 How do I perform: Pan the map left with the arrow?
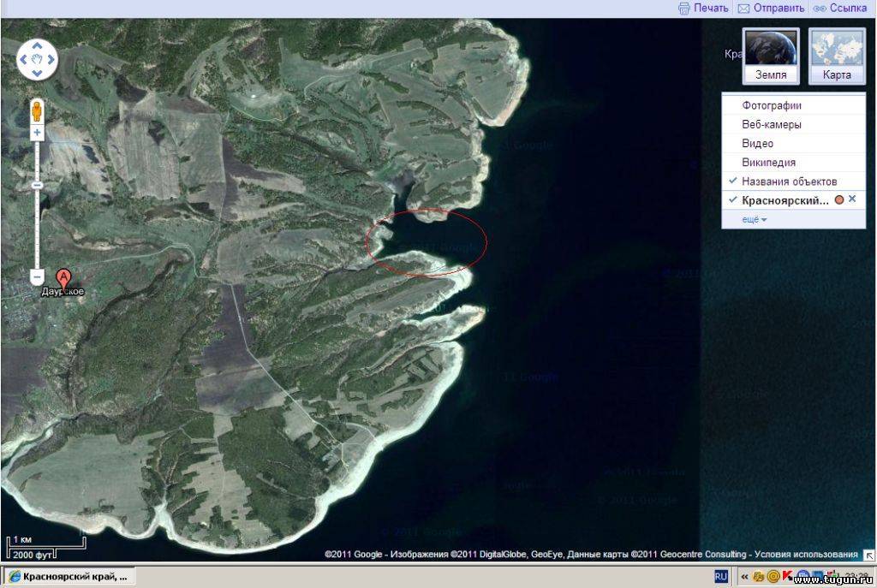click(23, 59)
